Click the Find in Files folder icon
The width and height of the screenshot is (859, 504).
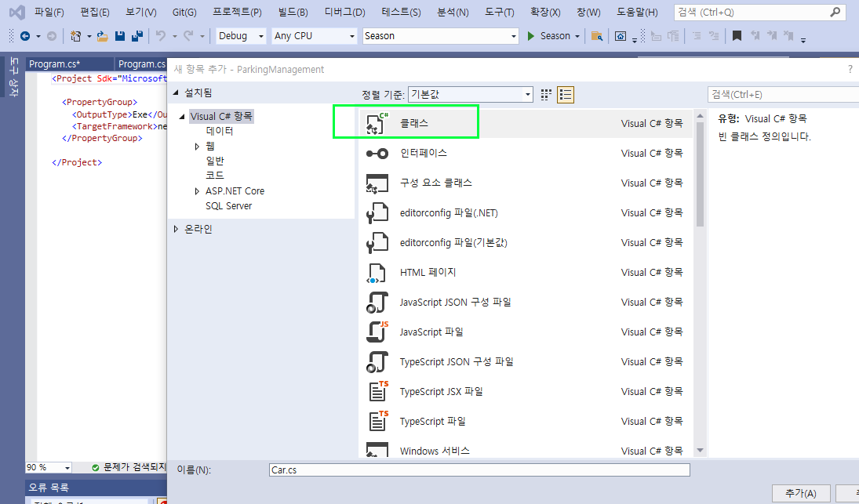point(596,36)
